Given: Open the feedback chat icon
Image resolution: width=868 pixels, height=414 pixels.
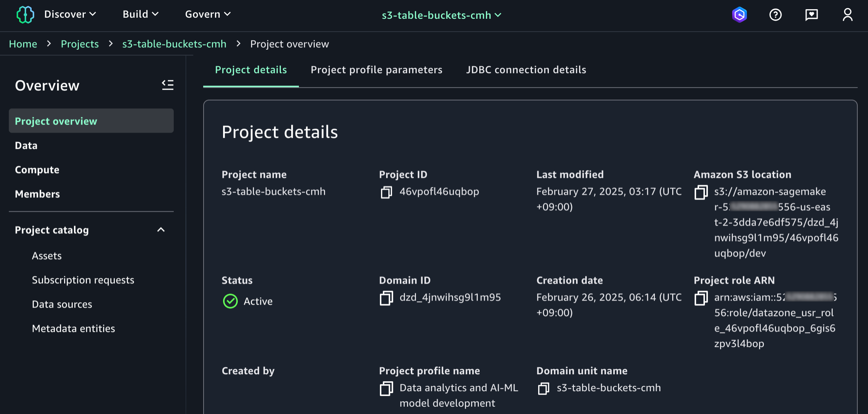Looking at the screenshot, I should (811, 15).
